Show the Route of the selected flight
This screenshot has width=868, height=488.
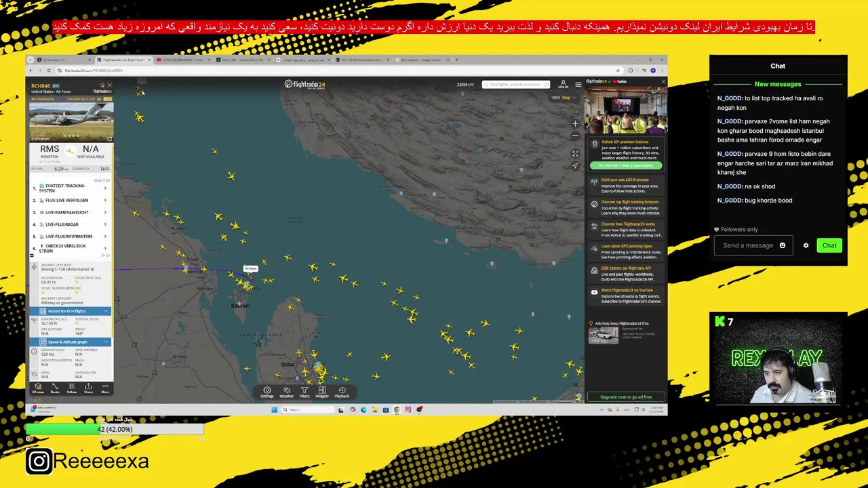(x=55, y=388)
